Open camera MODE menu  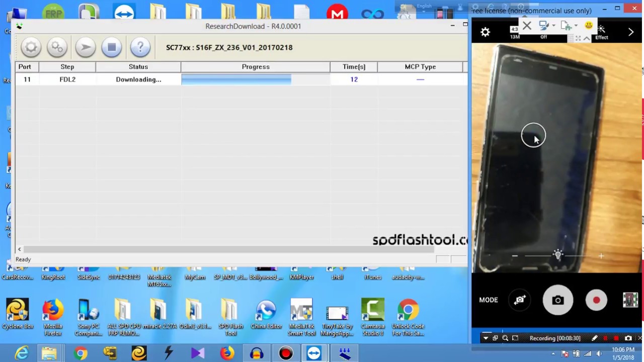(x=488, y=300)
